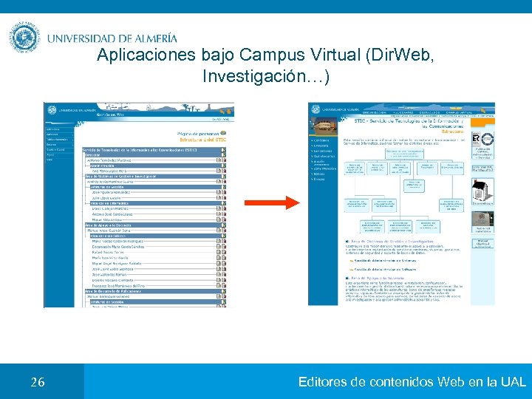
Task: Click the first page icon on David Callejón Martínez row
Action: pyautogui.click(x=219, y=208)
